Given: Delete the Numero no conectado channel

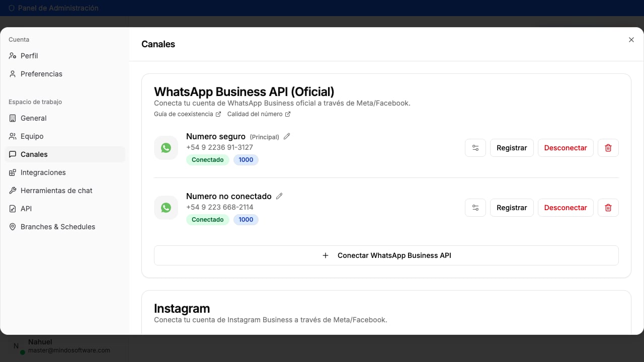Looking at the screenshot, I should pyautogui.click(x=608, y=208).
